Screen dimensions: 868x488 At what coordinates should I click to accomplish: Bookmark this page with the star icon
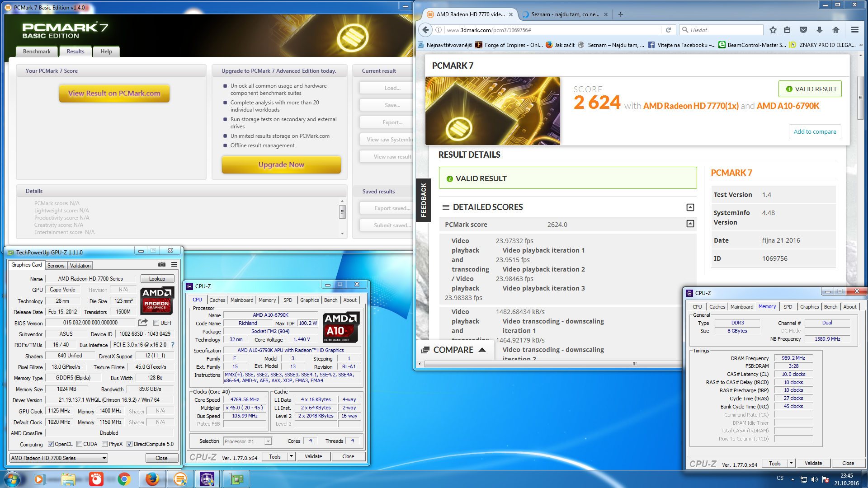click(x=773, y=30)
